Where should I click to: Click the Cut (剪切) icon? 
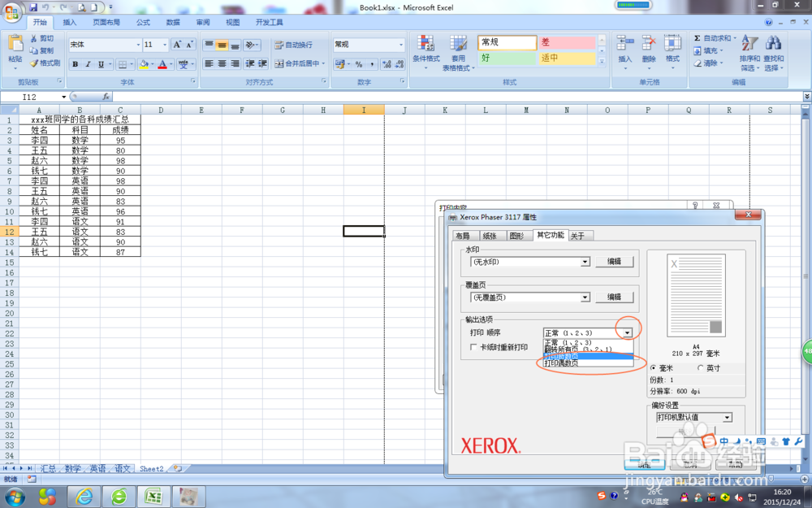[x=33, y=38]
